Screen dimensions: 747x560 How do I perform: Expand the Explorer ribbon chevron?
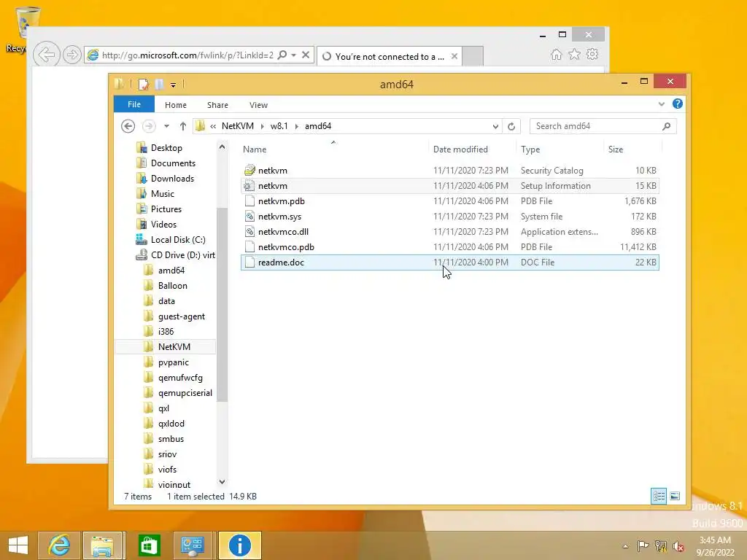tap(661, 104)
